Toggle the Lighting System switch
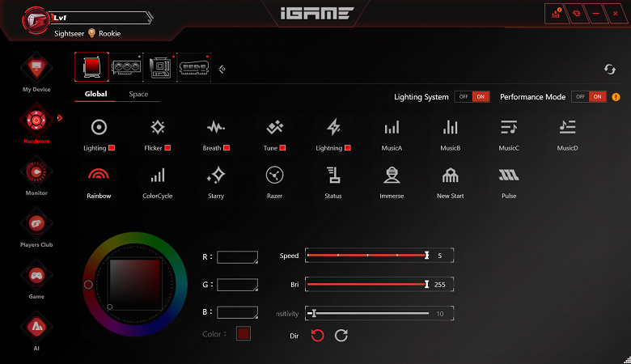631x364 pixels. point(472,97)
